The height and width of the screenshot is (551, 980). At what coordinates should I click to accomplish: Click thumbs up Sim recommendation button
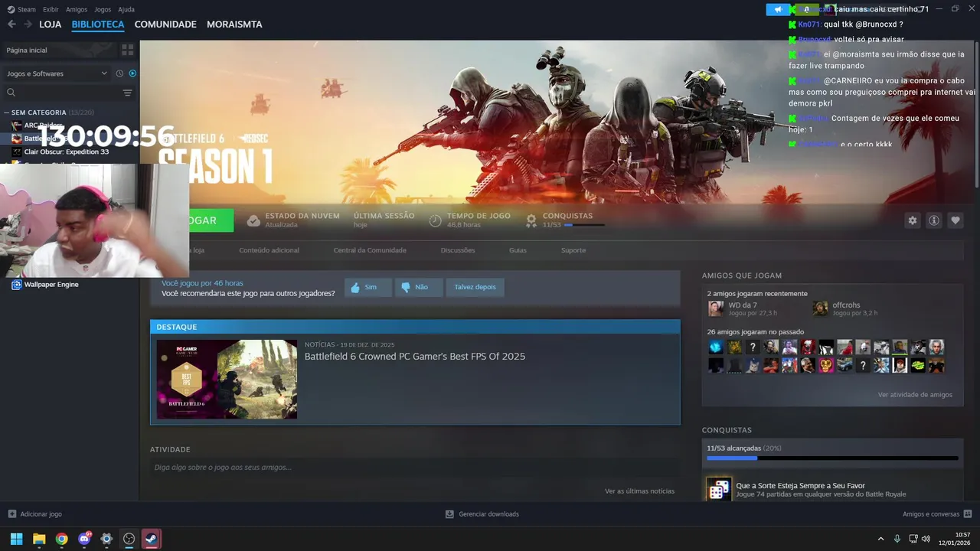[368, 287]
